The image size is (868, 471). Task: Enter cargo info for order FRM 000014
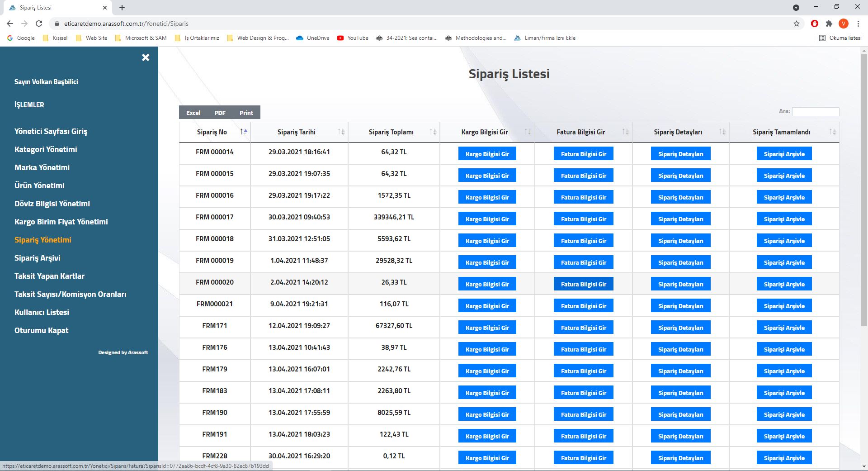[487, 154]
